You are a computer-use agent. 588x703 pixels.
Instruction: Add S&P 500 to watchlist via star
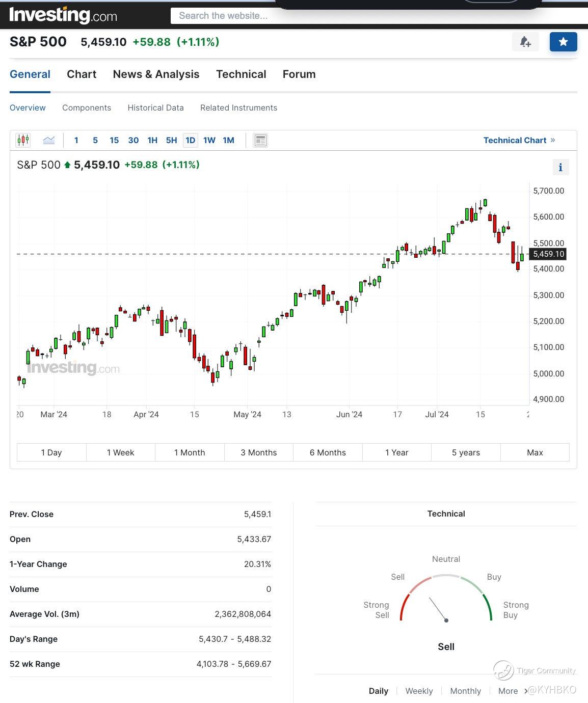[x=563, y=42]
